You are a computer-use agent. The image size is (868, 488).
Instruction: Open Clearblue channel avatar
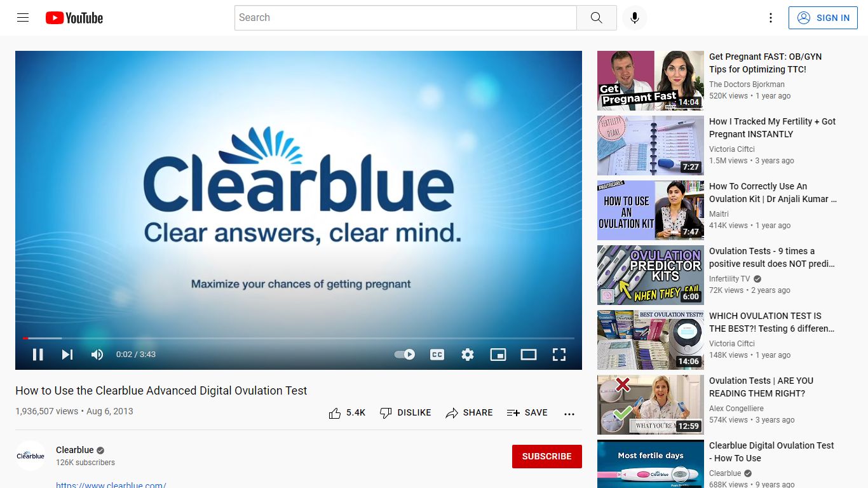31,456
